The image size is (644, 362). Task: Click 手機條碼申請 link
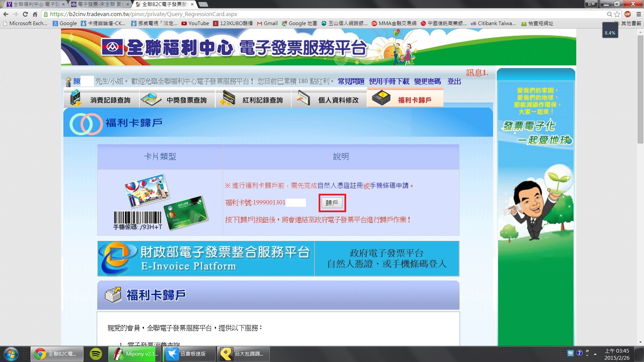click(389, 185)
